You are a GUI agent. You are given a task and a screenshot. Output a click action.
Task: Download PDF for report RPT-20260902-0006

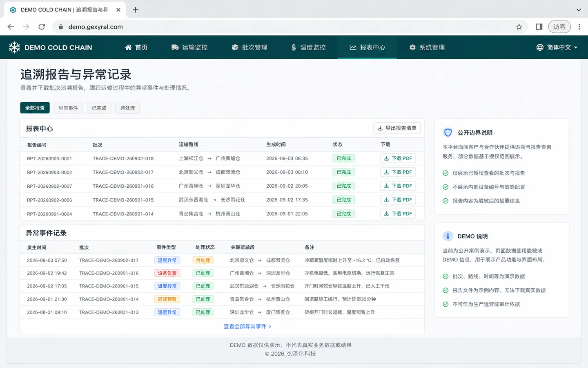[x=398, y=200]
